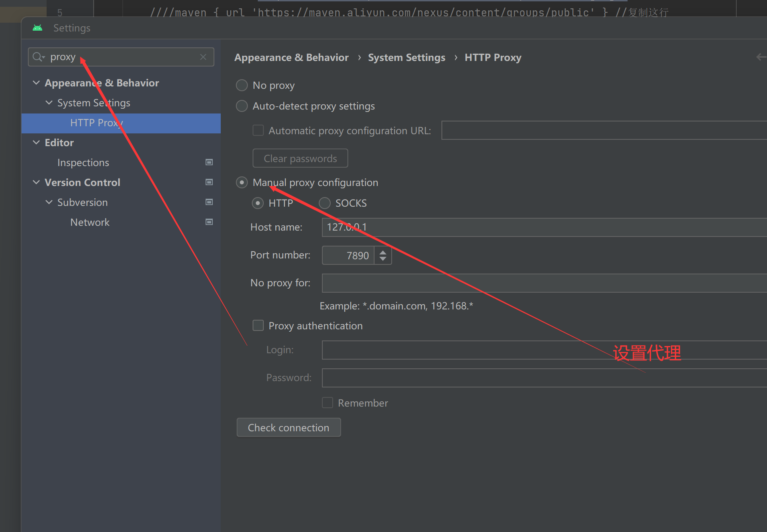Click the Appearance & Behavior tree label
Viewport: 767px width, 532px height.
click(102, 83)
